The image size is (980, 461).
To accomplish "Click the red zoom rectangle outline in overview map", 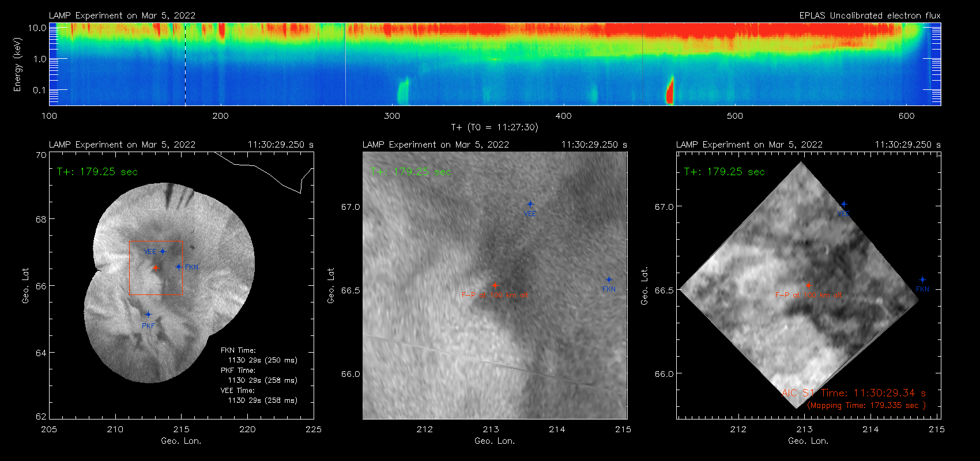I will click(156, 268).
